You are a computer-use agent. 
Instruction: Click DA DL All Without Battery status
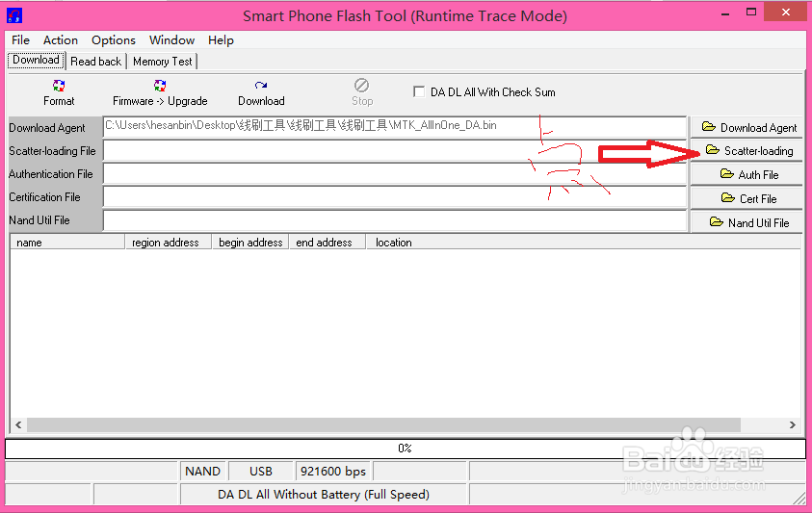click(x=324, y=495)
